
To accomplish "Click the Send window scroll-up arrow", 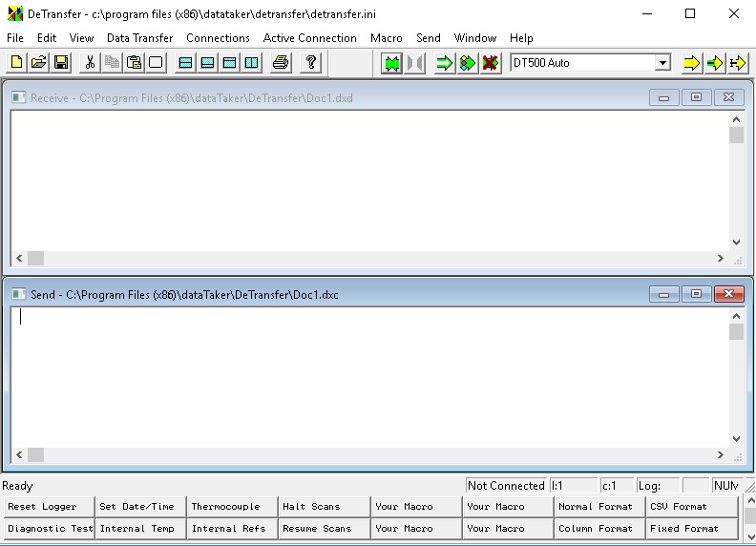I will pos(736,316).
